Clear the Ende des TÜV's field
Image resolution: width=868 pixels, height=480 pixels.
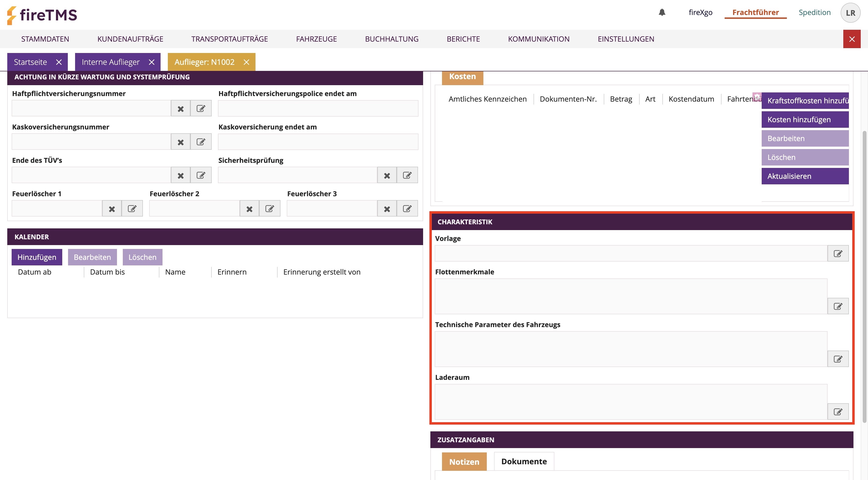[x=181, y=175]
